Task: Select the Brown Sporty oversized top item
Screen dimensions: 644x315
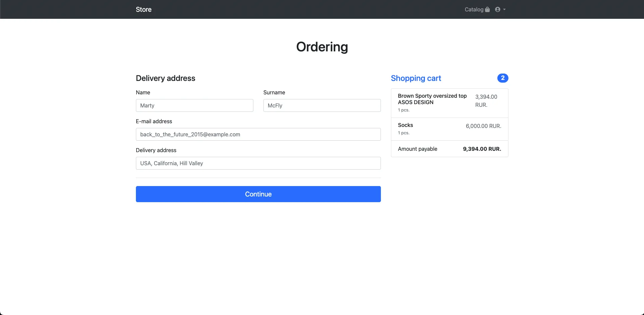Action: [x=450, y=103]
